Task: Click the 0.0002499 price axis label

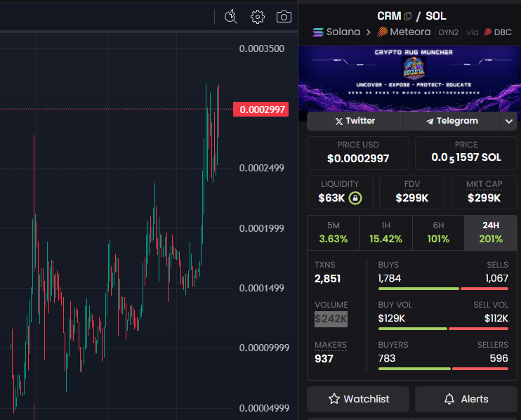Action: tap(262, 168)
